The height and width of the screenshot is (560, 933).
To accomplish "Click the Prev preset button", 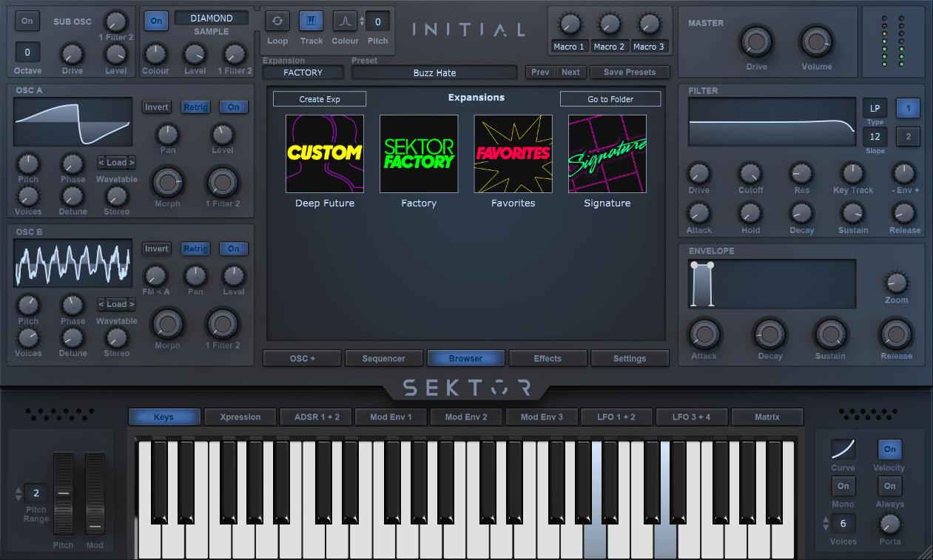I will pyautogui.click(x=541, y=72).
